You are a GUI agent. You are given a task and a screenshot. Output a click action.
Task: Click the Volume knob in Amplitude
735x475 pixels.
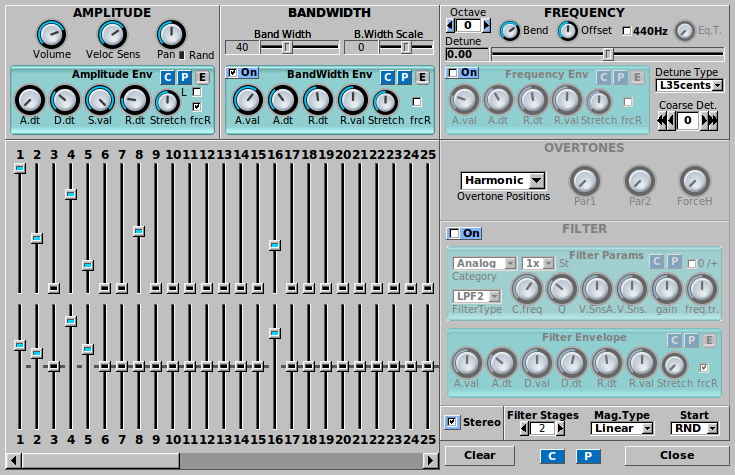tap(52, 33)
